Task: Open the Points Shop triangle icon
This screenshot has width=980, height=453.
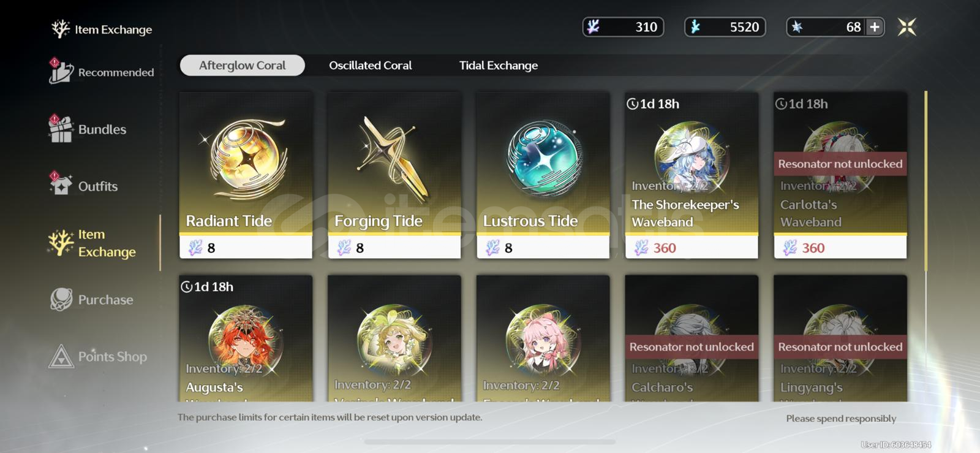Action: pyautogui.click(x=61, y=356)
